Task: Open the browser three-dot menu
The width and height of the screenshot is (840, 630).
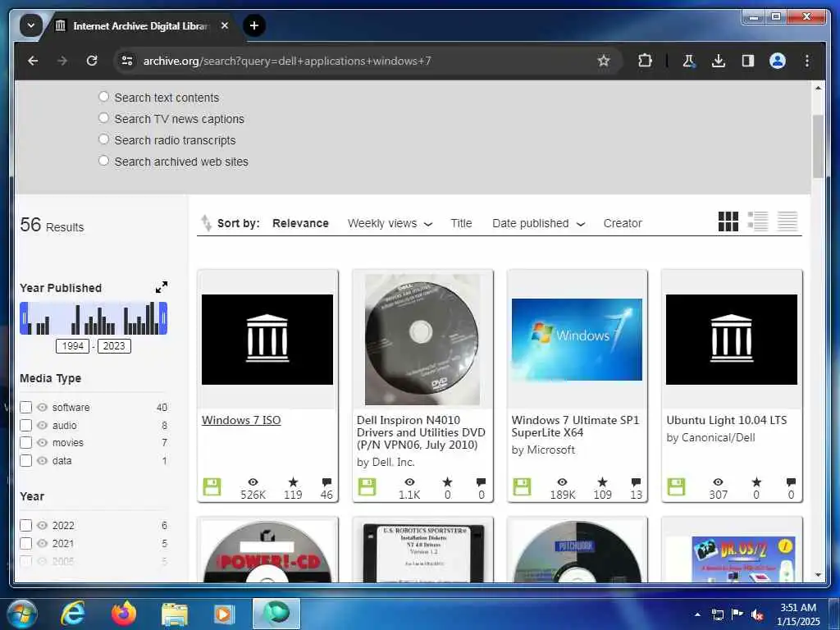Action: coord(807,61)
